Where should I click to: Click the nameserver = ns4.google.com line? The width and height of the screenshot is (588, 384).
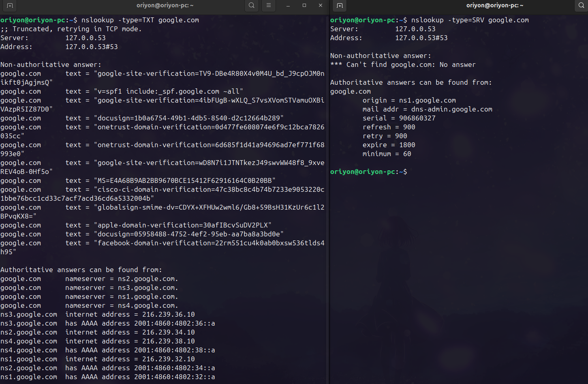(90, 305)
